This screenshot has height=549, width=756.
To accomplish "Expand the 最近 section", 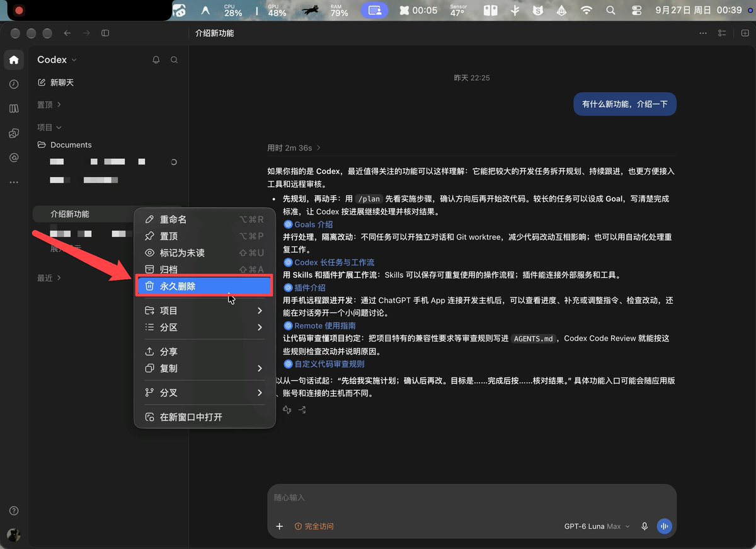I will 49,278.
